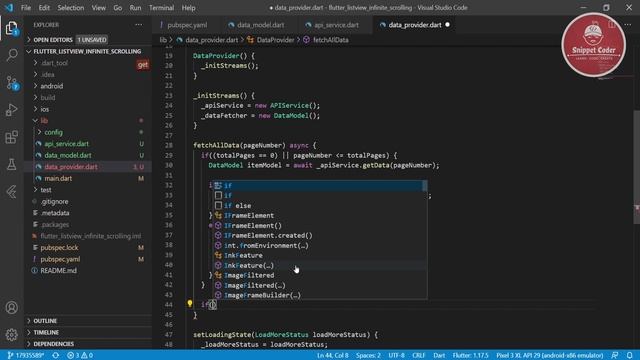Click the feedback icon in status bar
The image size is (640, 360).
click(x=615, y=355)
